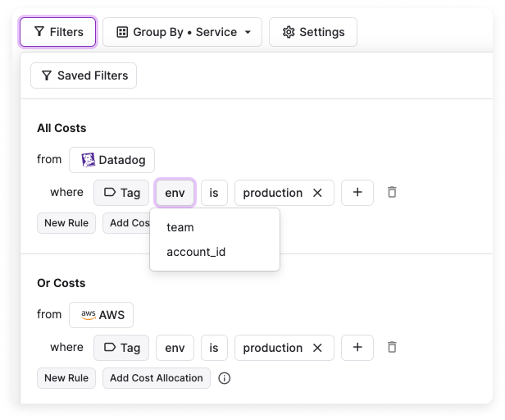Add condition with plus in Datadog rule
505x420 pixels.
[357, 192]
